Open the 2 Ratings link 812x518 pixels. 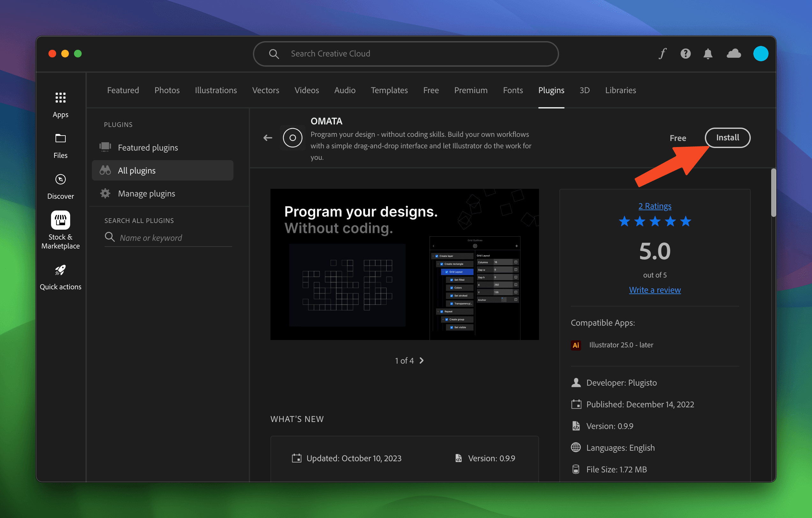pyautogui.click(x=654, y=206)
